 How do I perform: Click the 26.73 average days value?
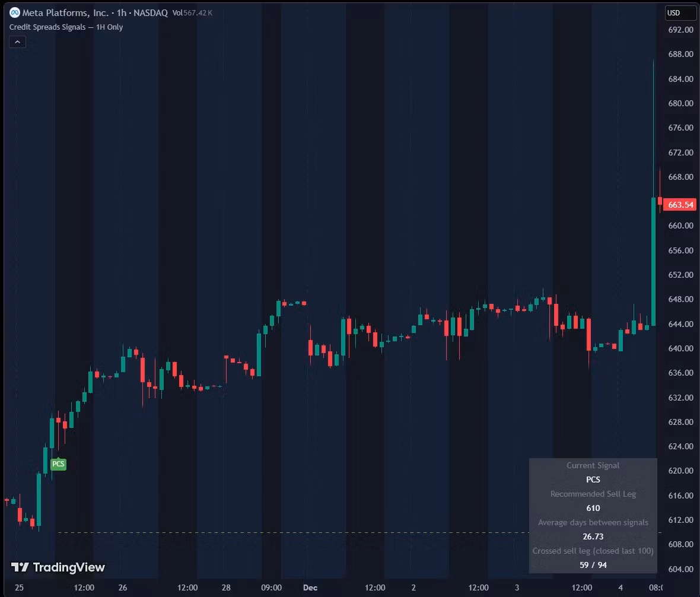(x=593, y=536)
